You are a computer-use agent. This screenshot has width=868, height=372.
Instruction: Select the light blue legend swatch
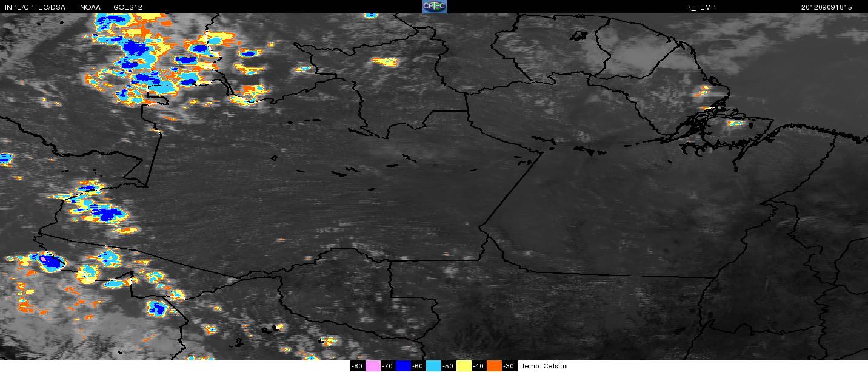point(434,366)
